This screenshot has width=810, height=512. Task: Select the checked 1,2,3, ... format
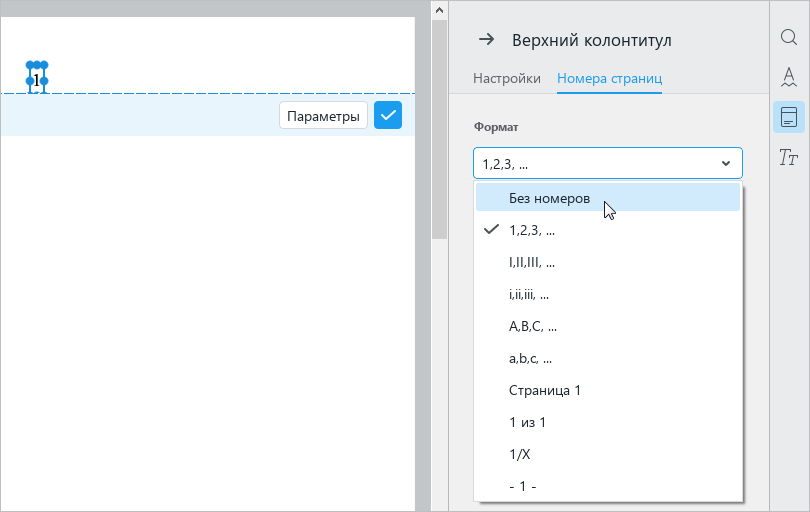pos(532,230)
